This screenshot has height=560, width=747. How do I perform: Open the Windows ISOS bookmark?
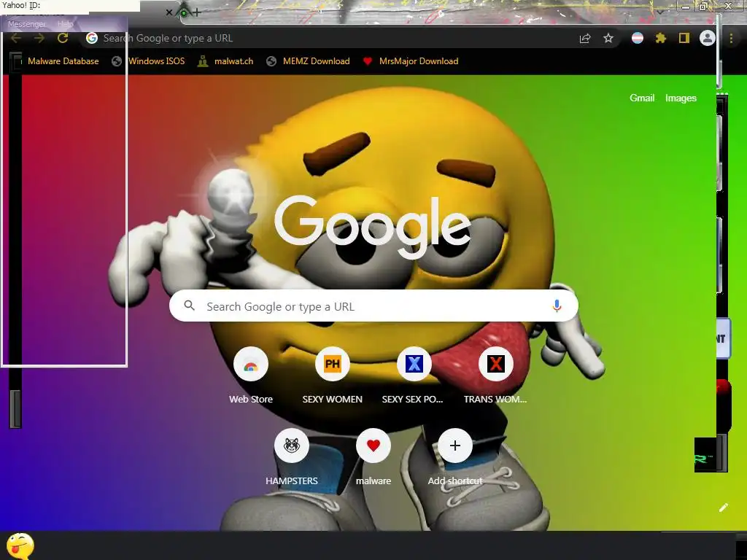click(x=157, y=61)
